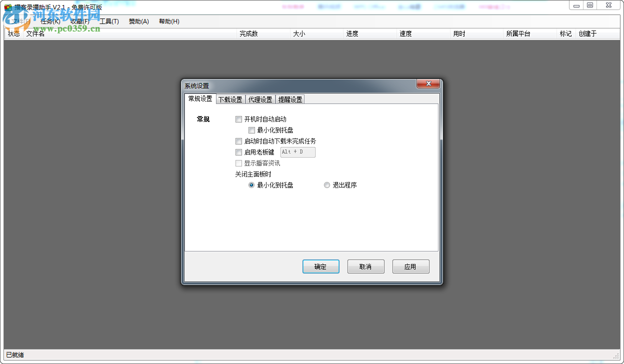Enable 开机时自动启动 checkbox
Image resolution: width=624 pixels, height=364 pixels.
coord(239,119)
